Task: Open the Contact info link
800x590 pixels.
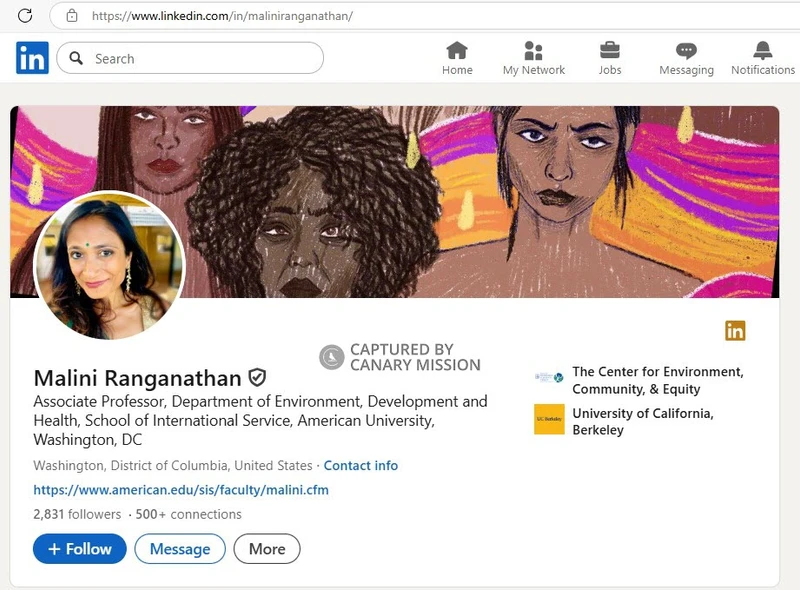Action: pos(361,465)
